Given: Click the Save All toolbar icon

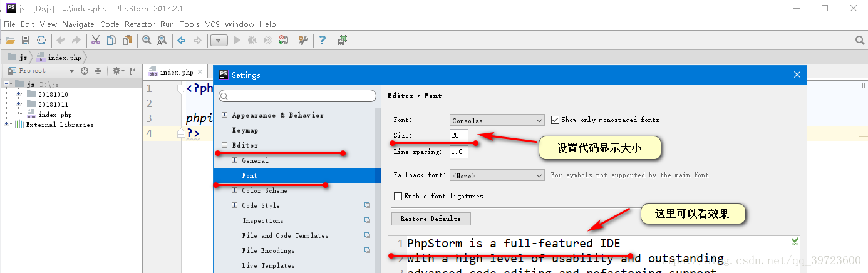Looking at the screenshot, I should pos(26,40).
